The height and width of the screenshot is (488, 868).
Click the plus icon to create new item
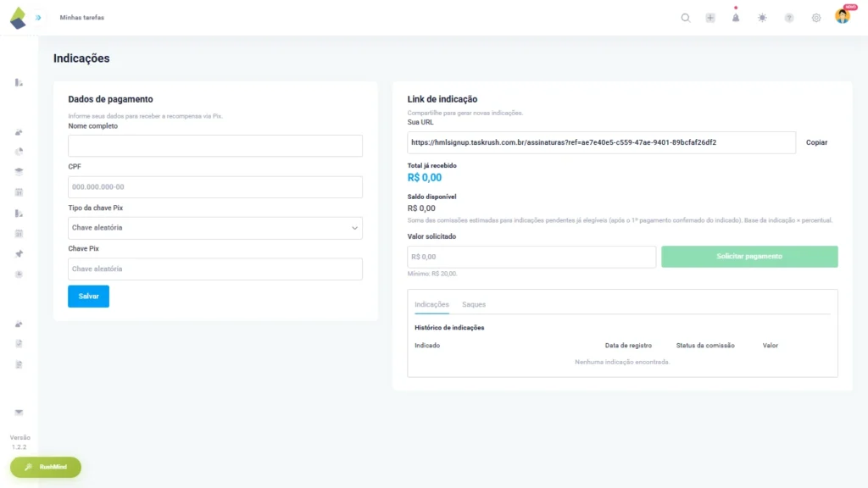coord(710,17)
